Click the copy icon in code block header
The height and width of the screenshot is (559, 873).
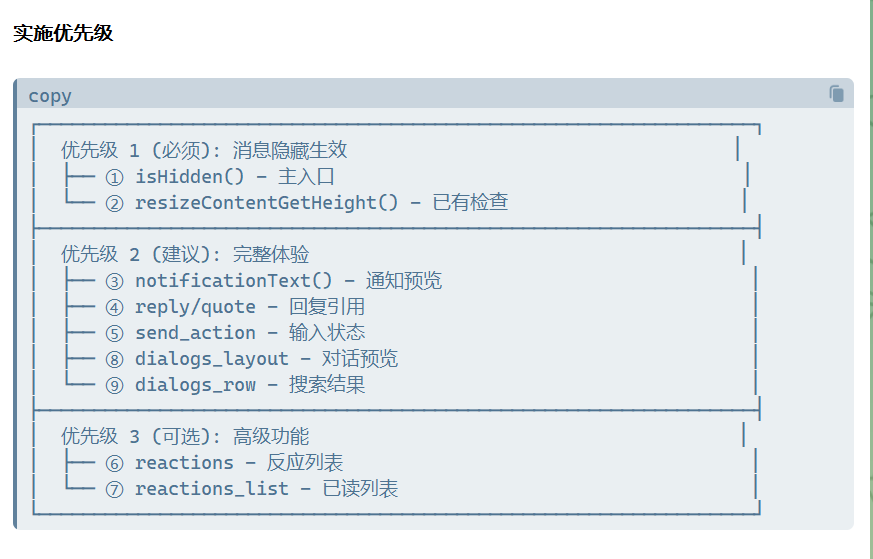click(836, 94)
